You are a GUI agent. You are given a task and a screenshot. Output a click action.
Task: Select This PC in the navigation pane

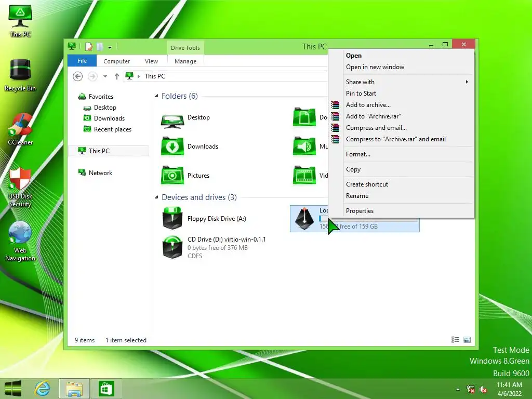[109, 151]
